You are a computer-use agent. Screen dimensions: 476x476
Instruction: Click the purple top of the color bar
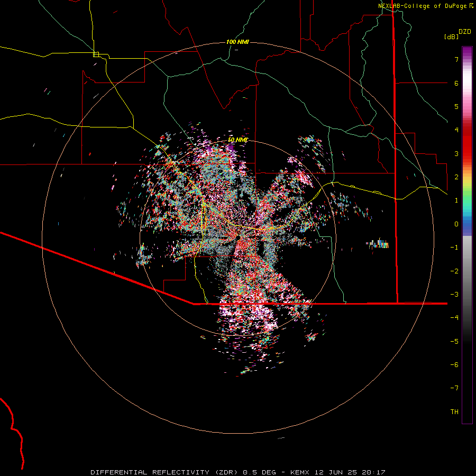(x=467, y=51)
